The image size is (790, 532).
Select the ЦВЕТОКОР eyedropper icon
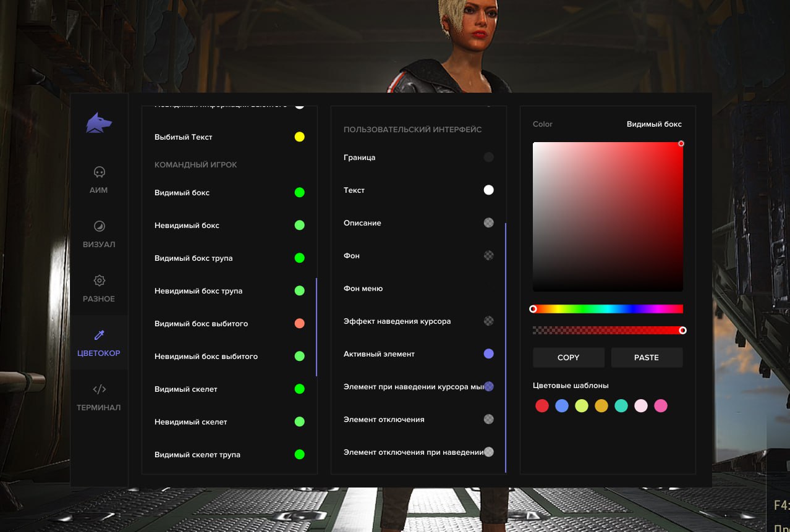pyautogui.click(x=99, y=335)
